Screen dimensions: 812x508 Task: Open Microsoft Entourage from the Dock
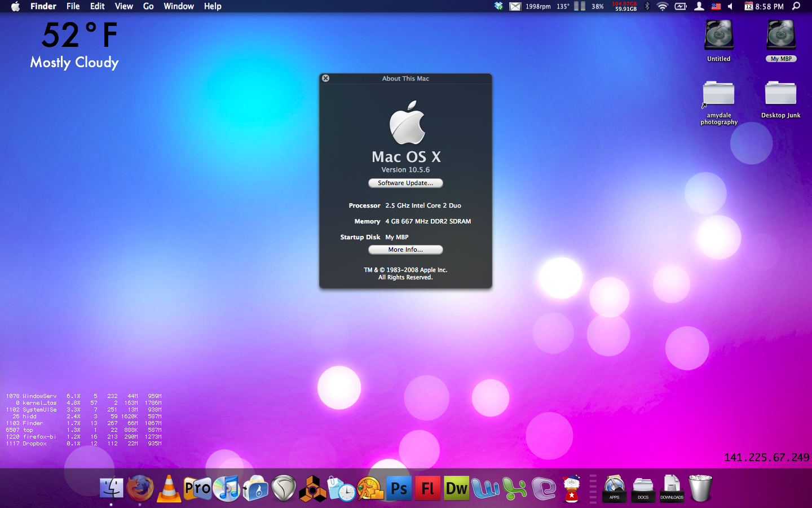544,488
